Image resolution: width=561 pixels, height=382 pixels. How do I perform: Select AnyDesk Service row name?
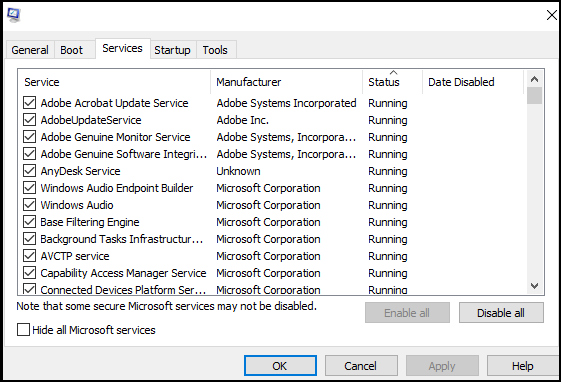click(81, 171)
